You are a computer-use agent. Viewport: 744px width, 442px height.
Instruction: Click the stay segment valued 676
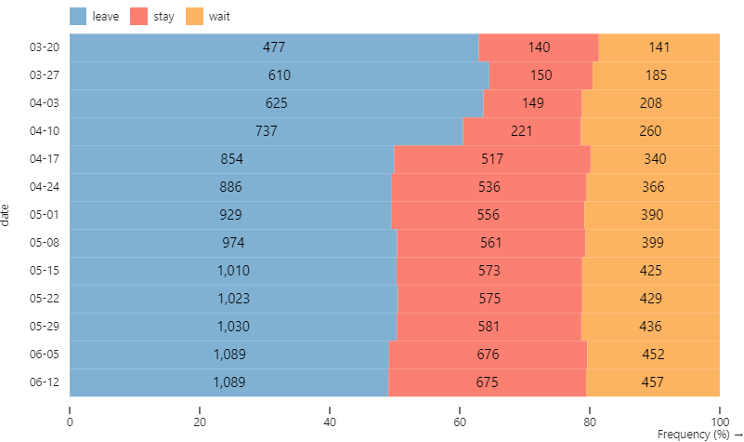tap(488, 354)
